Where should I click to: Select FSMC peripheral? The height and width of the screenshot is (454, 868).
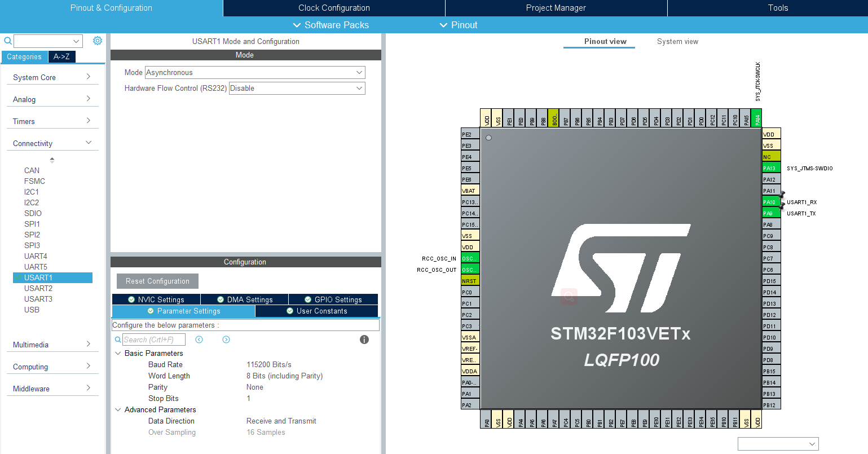[34, 181]
